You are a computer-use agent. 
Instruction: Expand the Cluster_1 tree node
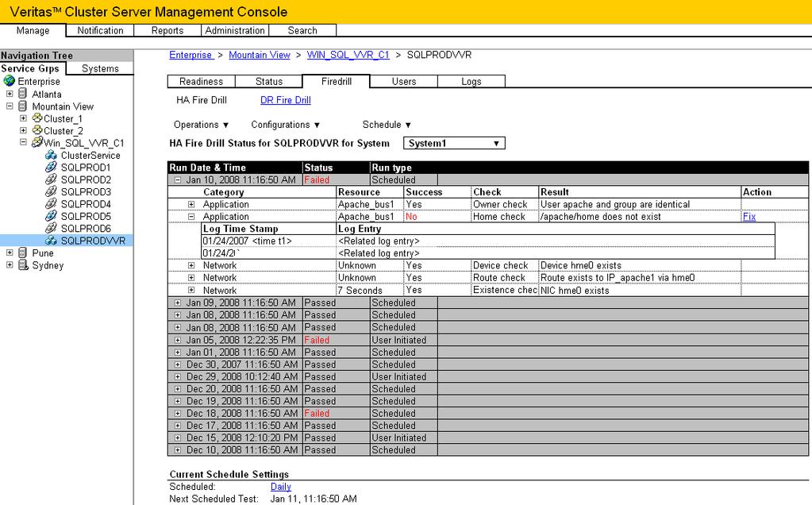pyautogui.click(x=23, y=118)
